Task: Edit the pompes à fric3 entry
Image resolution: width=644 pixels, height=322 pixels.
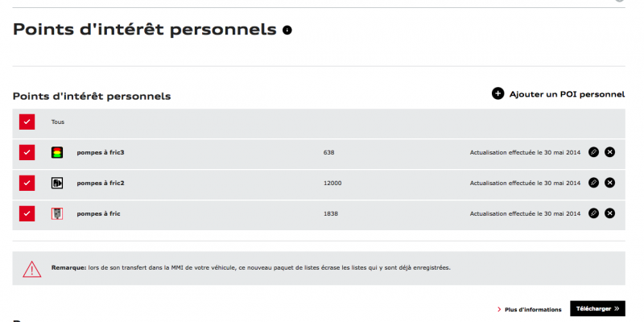Action: click(593, 152)
